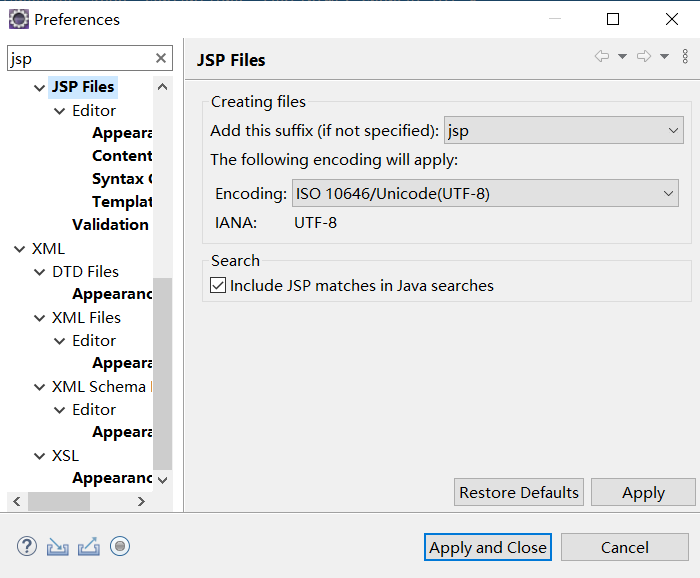Select XML Files in the tree
This screenshot has height=578, width=700.
click(86, 317)
